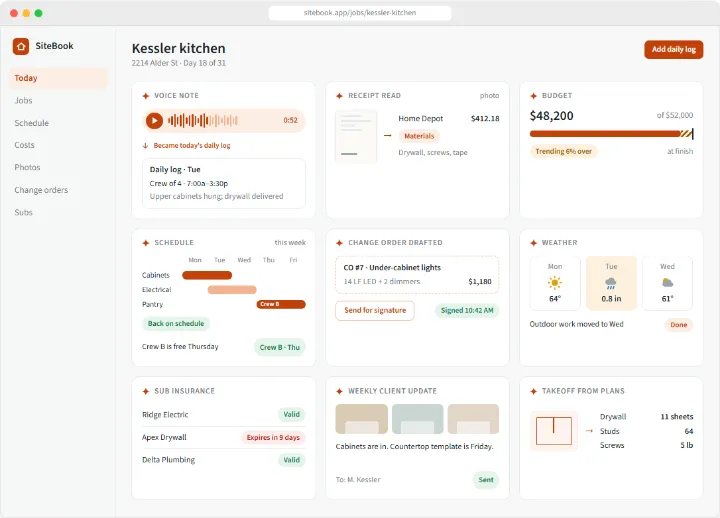Open CO #7 Under-cabinet lights draft

(417, 275)
